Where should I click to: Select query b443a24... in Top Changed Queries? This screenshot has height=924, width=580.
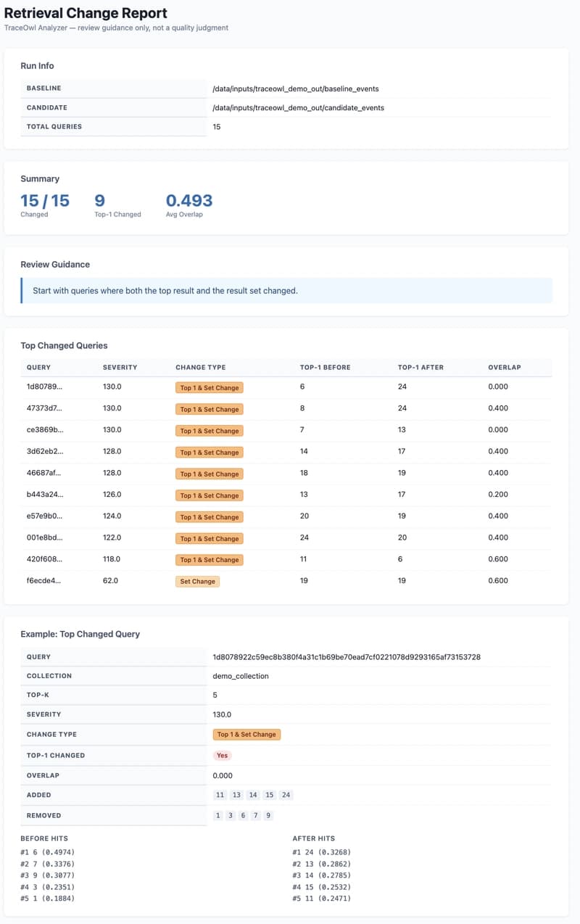point(45,495)
